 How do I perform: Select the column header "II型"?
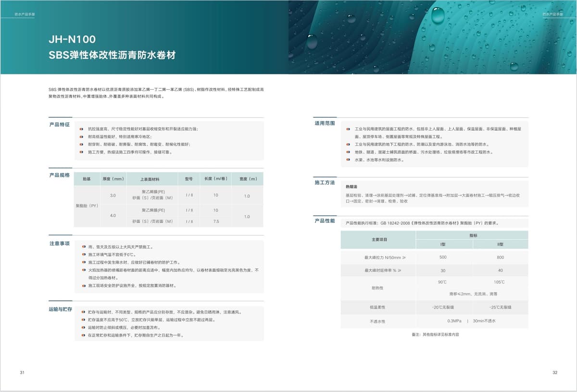501,245
